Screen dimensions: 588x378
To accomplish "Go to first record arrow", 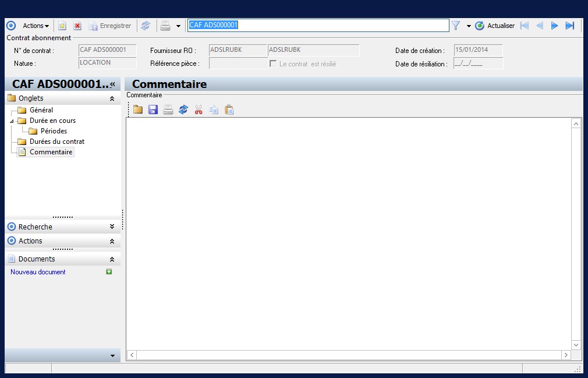I will 525,26.
